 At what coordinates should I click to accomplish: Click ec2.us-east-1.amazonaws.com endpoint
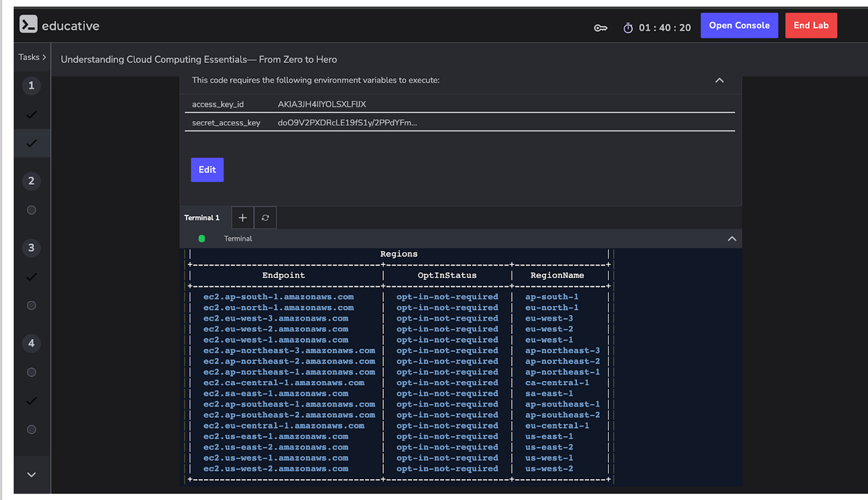276,437
